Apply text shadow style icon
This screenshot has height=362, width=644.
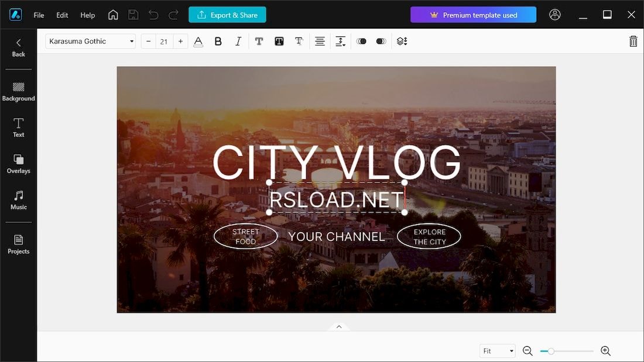click(x=299, y=41)
